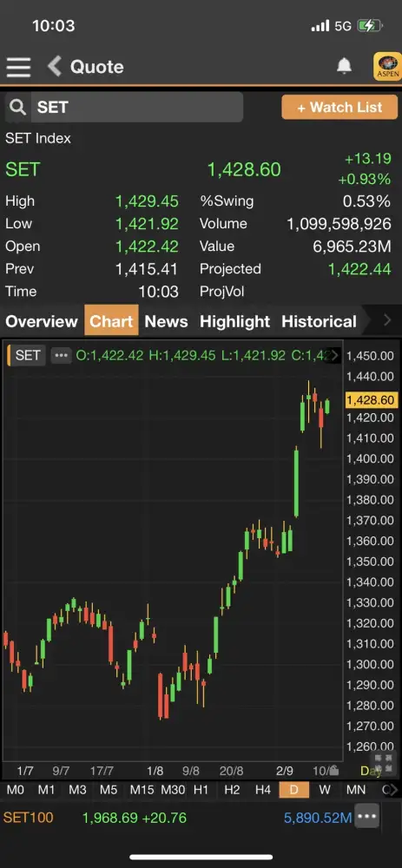The width and height of the screenshot is (402, 868).
Task: Select the D daily timeframe
Action: pyautogui.click(x=294, y=790)
